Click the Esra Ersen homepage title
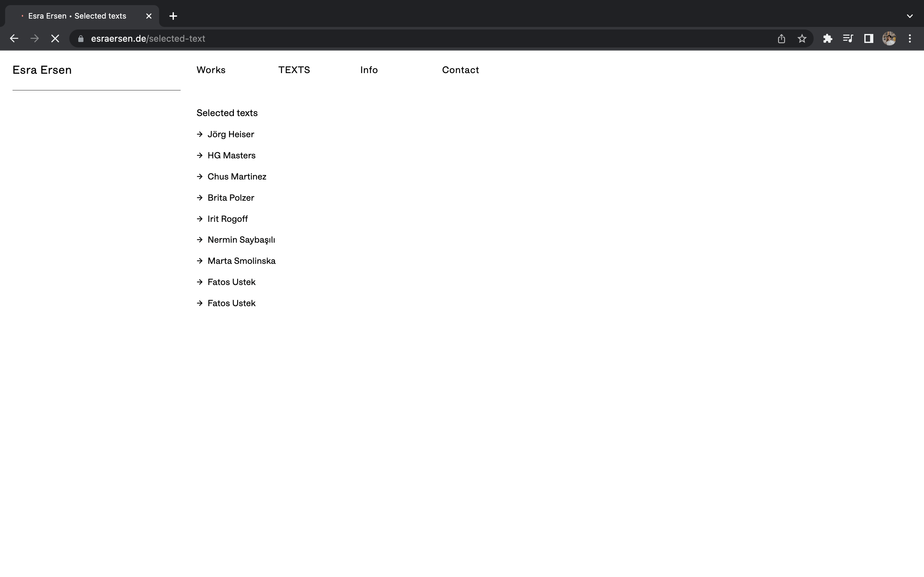This screenshot has width=924, height=577. point(43,69)
